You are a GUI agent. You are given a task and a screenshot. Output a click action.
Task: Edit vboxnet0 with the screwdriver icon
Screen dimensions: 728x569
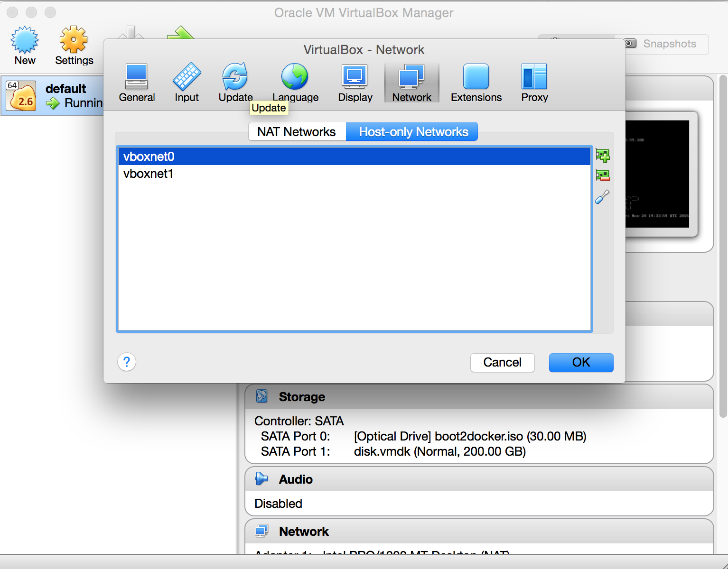(602, 197)
